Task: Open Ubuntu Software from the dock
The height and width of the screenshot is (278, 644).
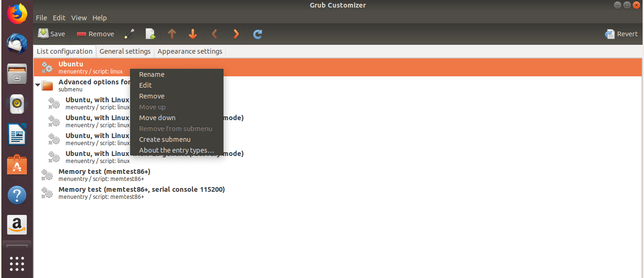Action: (x=17, y=165)
